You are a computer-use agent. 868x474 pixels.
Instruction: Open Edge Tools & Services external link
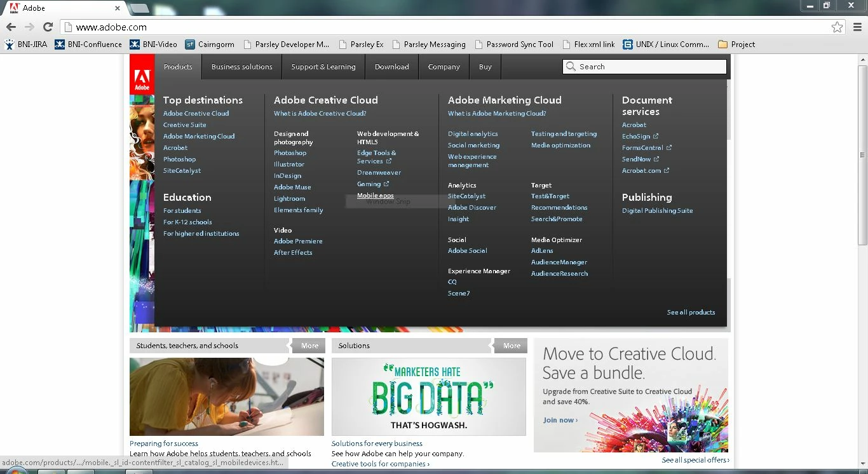point(376,157)
